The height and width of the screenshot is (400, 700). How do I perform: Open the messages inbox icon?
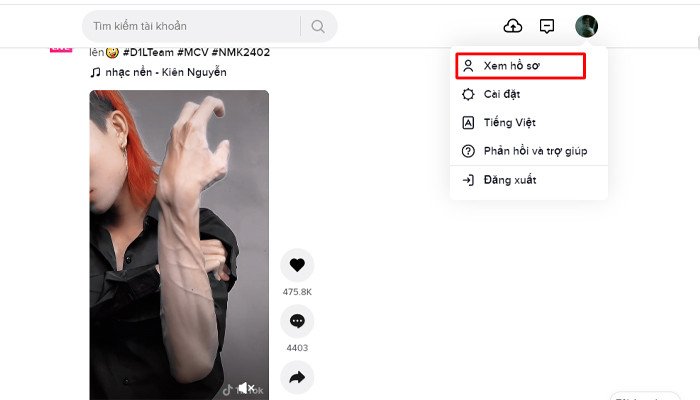[547, 26]
